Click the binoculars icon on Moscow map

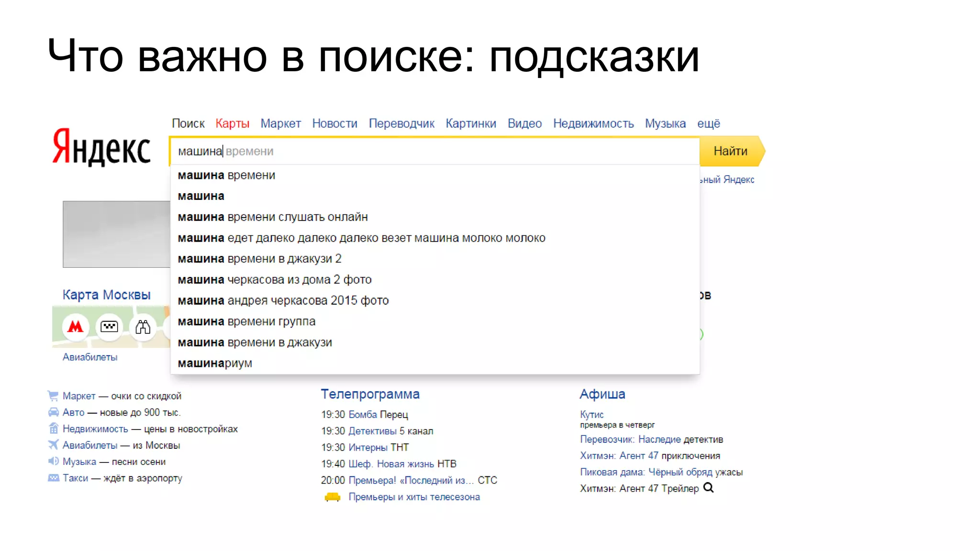coord(143,327)
